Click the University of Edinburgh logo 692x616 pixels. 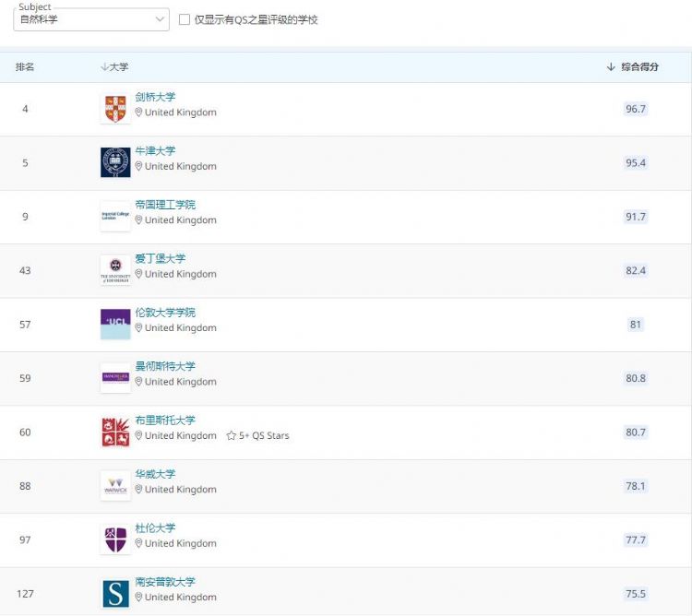pos(115,270)
